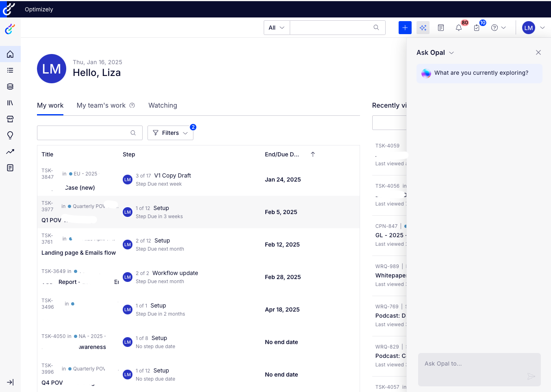Open the All search scope dropdown

tap(276, 27)
